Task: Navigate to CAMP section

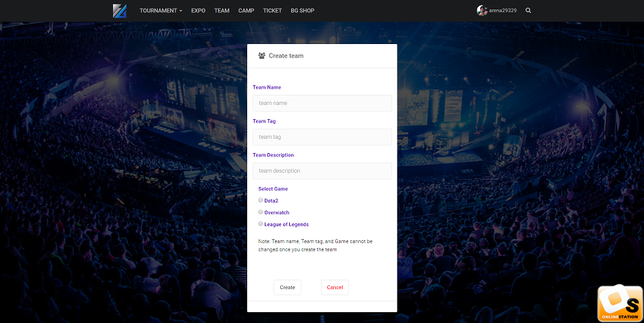Action: pos(246,11)
